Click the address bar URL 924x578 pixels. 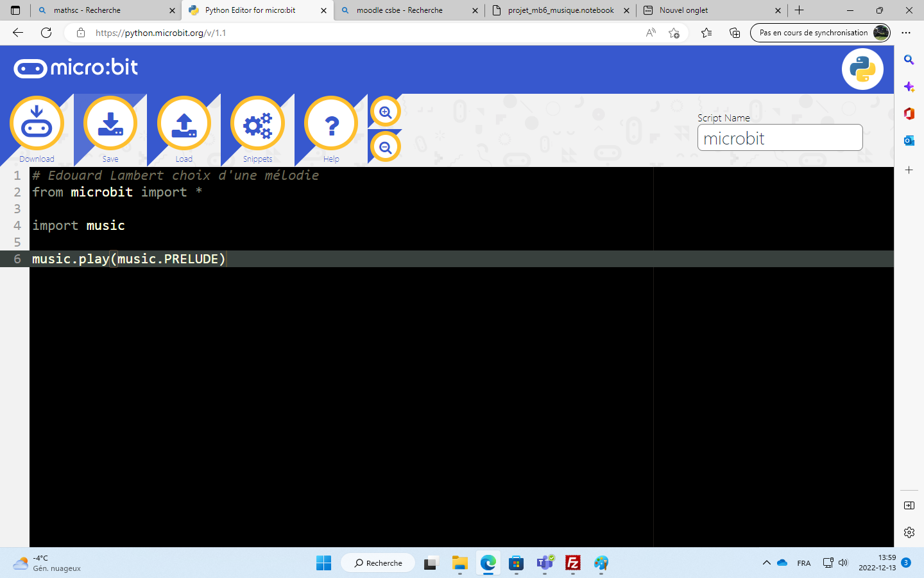pyautogui.click(x=160, y=33)
